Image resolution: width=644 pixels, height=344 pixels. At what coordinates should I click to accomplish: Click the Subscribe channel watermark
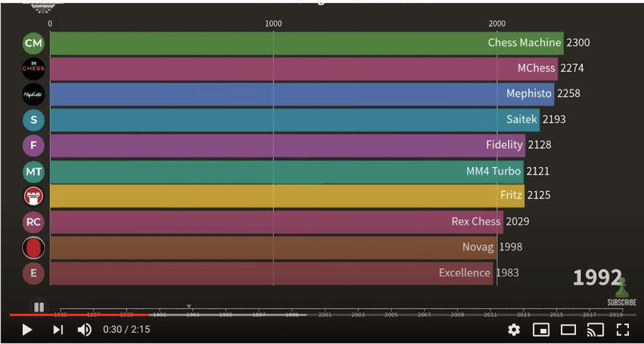click(621, 294)
